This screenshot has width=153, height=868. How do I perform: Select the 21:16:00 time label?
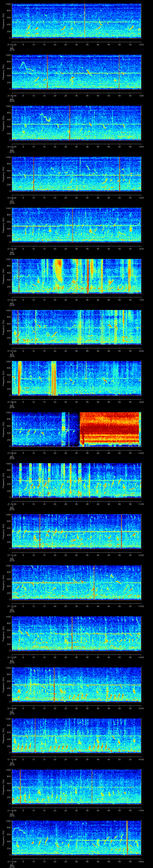pyautogui.click(x=12, y=810)
